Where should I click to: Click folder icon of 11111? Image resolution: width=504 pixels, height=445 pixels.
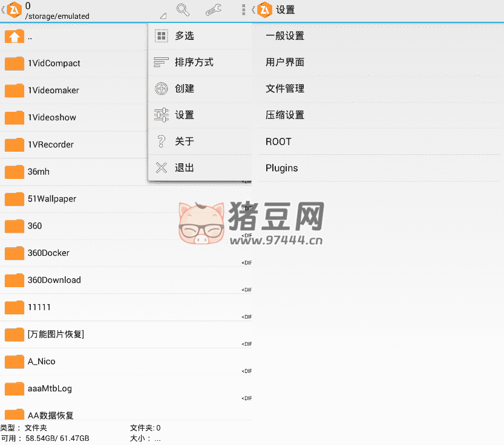(15, 307)
